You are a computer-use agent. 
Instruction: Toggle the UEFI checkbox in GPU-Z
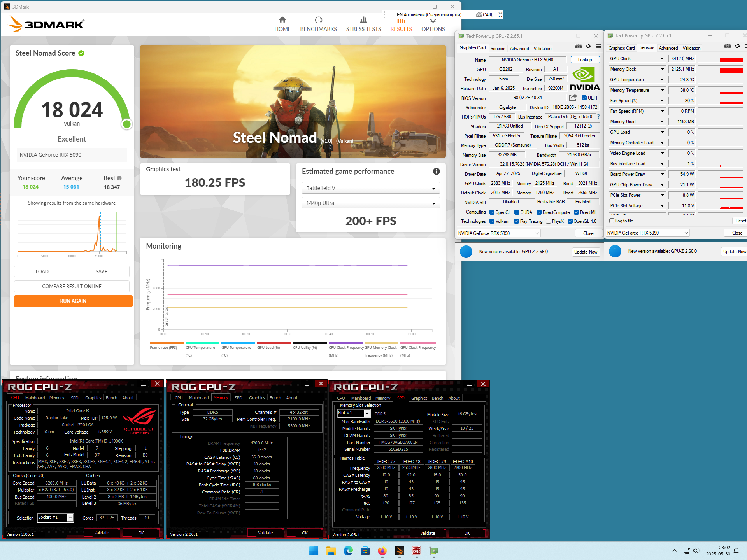pos(584,98)
